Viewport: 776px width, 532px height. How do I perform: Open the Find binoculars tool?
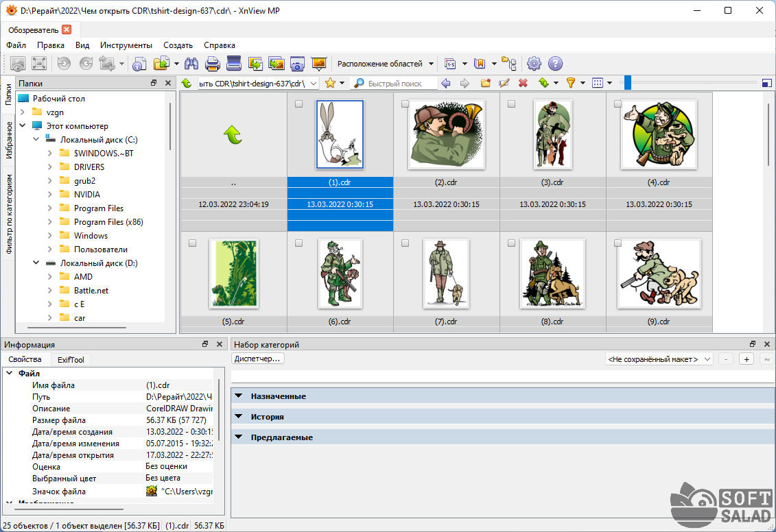pyautogui.click(x=191, y=63)
